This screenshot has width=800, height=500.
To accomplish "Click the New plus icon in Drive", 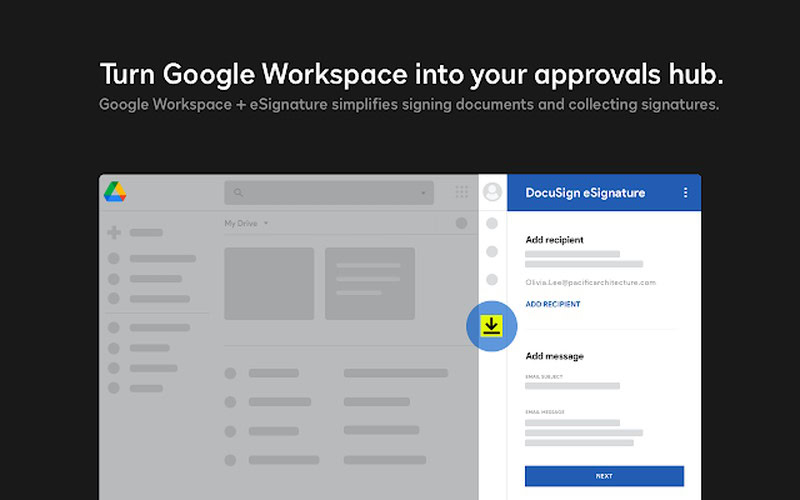I will pyautogui.click(x=114, y=232).
